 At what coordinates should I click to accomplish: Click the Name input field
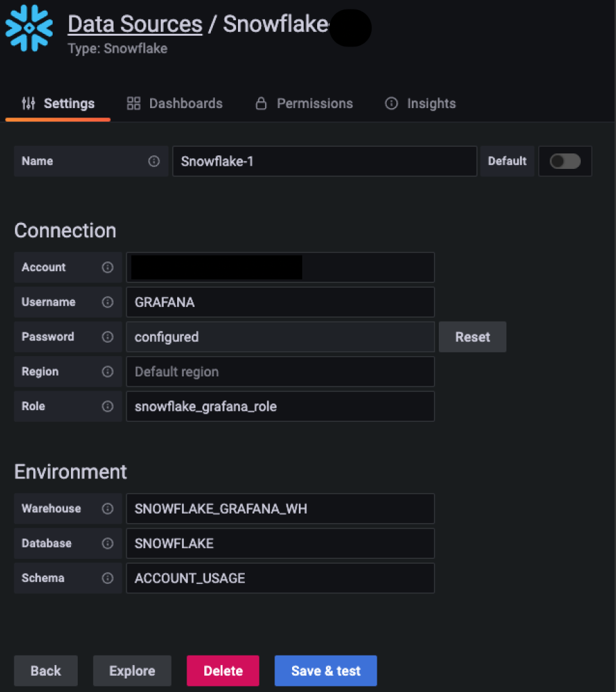pos(325,161)
